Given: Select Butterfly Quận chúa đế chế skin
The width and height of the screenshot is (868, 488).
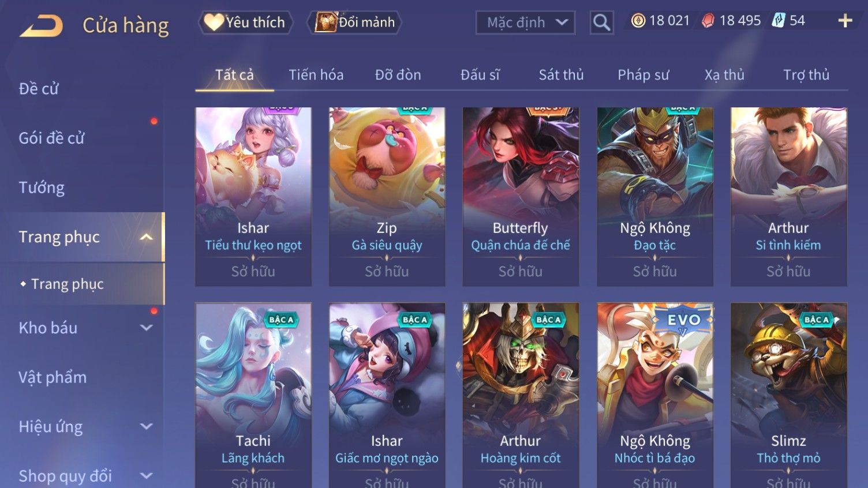Looking at the screenshot, I should click(521, 197).
